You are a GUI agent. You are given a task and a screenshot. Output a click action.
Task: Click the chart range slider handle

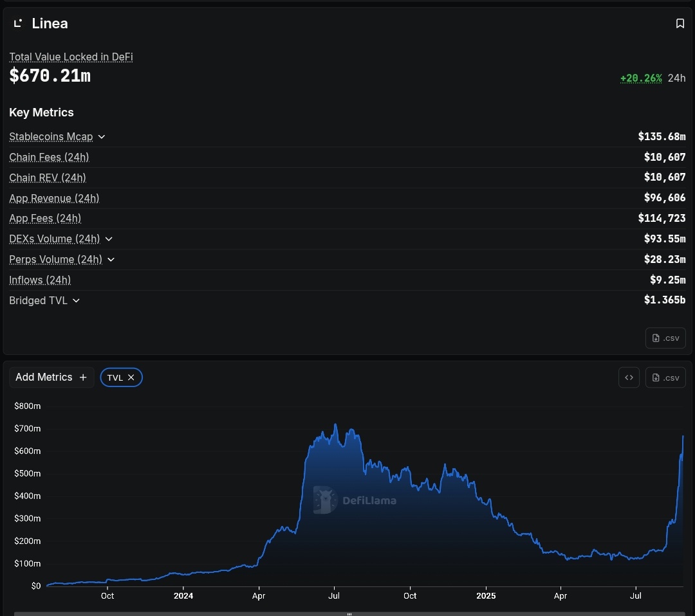point(349,614)
